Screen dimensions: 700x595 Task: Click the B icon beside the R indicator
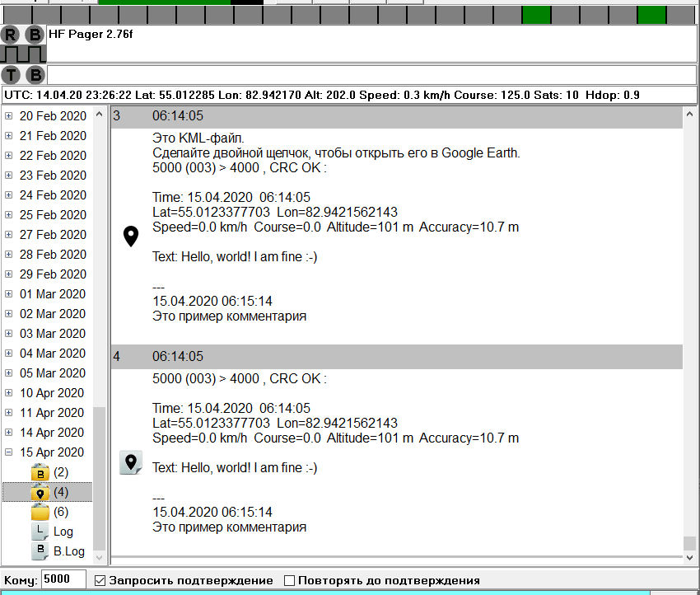pos(35,35)
